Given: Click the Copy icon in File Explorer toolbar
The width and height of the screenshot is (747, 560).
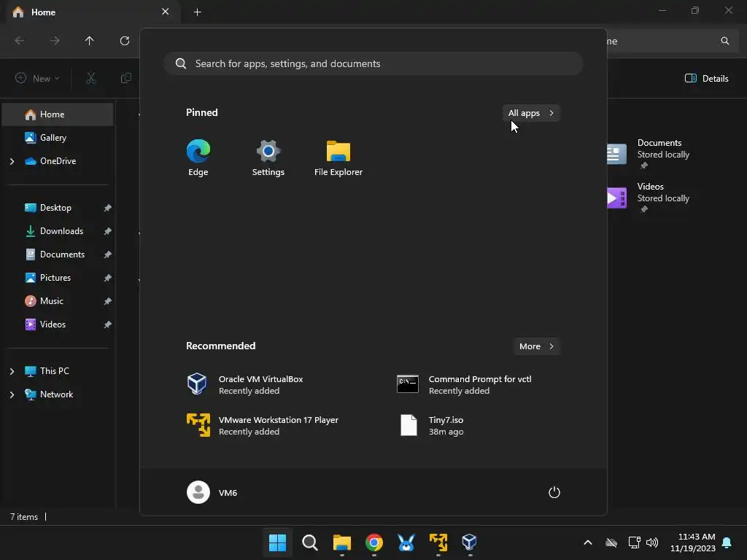Looking at the screenshot, I should pyautogui.click(x=125, y=78).
